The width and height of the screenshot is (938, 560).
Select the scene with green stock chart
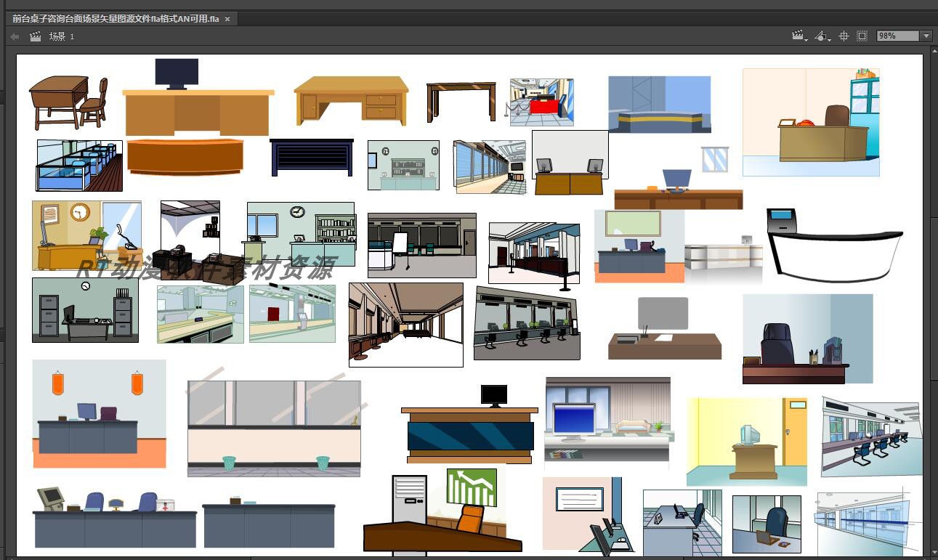click(x=442, y=510)
